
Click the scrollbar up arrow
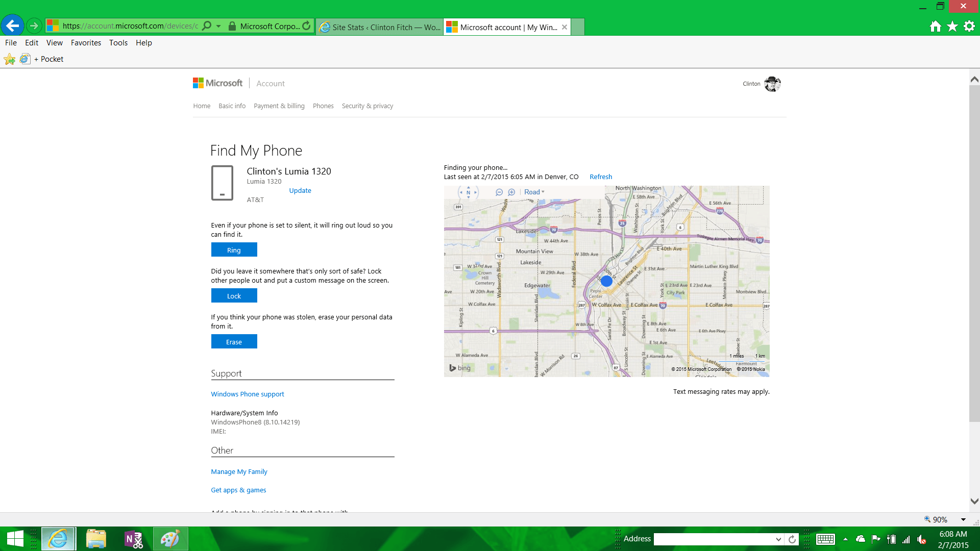[x=974, y=80]
